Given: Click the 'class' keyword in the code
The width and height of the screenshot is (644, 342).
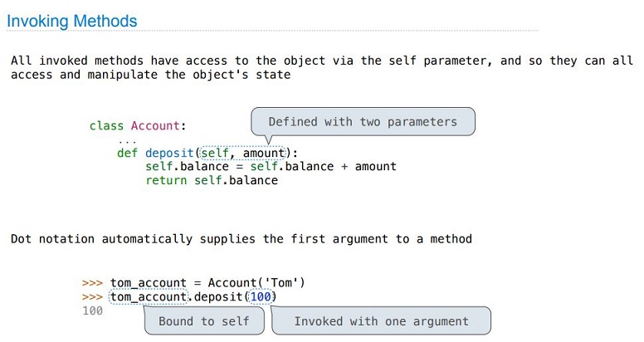Looking at the screenshot, I should click(106, 126).
